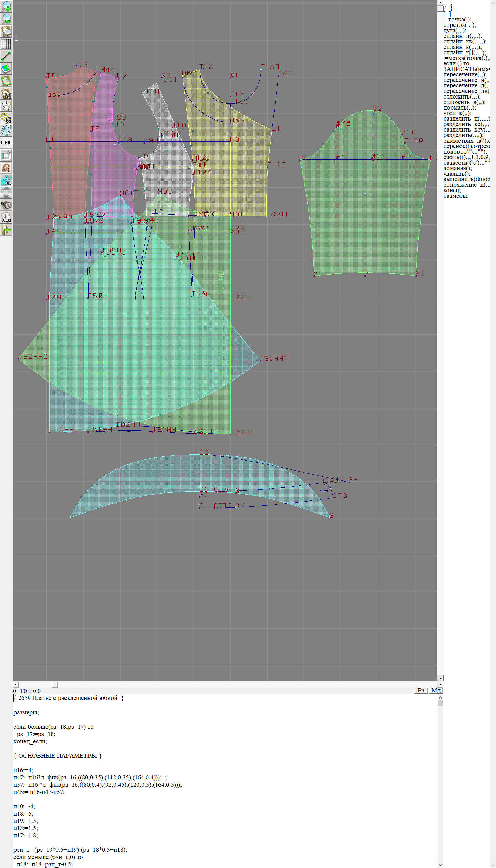
Task: Open the 3D view icon
Action: click(6, 180)
